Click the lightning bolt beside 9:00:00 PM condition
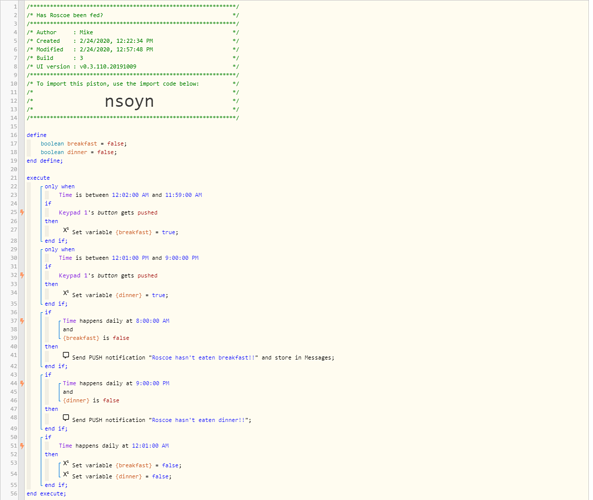 click(x=22, y=383)
